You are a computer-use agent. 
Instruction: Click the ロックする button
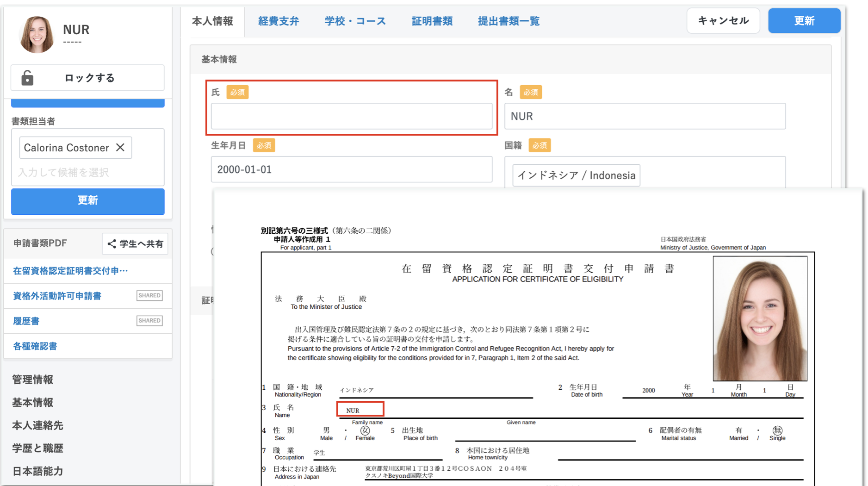87,78
